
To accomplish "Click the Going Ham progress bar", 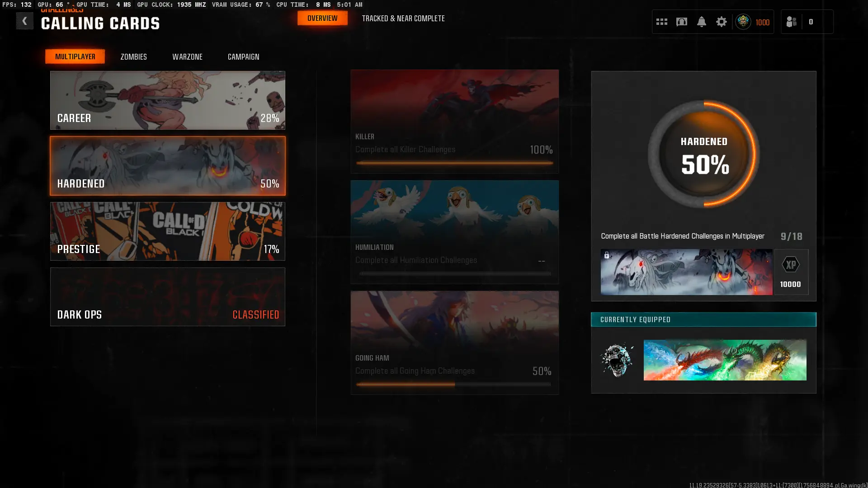I will pos(453,385).
